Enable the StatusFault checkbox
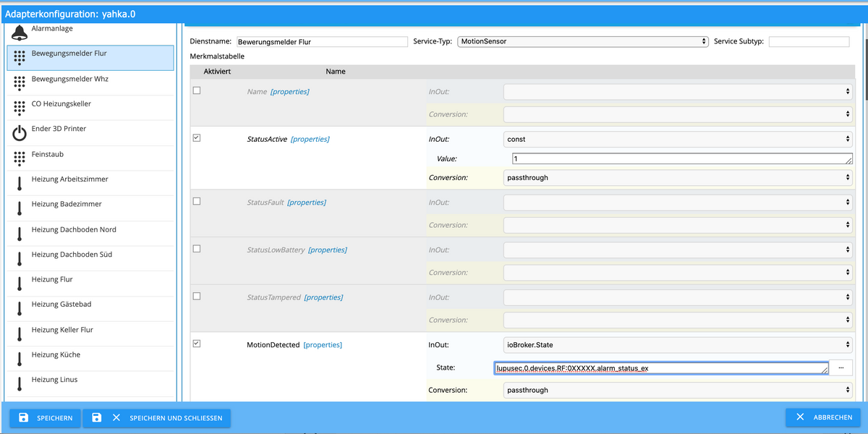 point(197,201)
